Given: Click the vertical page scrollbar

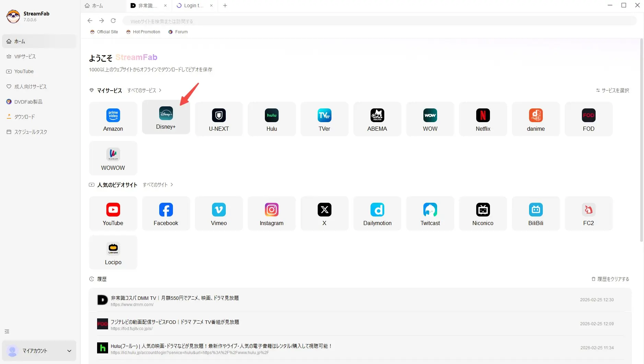Looking at the screenshot, I should point(641,140).
